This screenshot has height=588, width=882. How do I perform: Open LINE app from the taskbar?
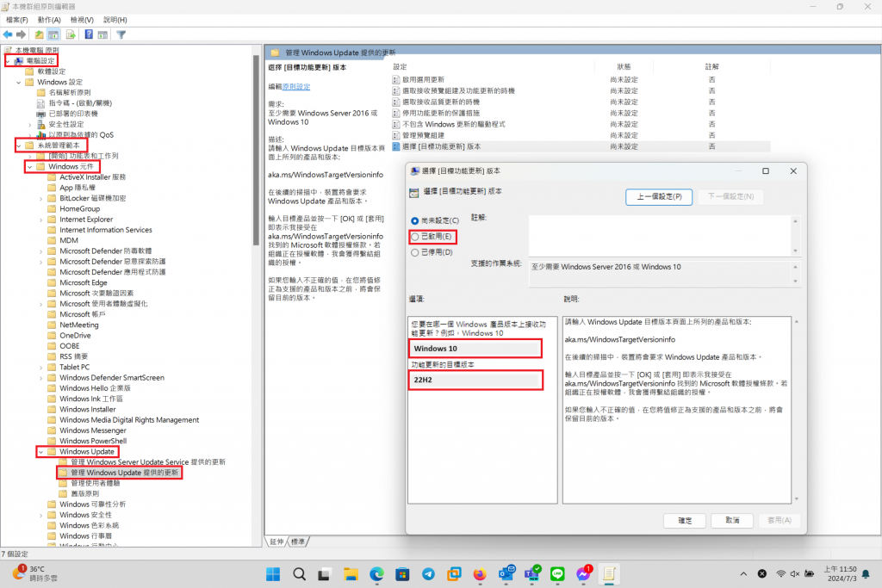557,574
